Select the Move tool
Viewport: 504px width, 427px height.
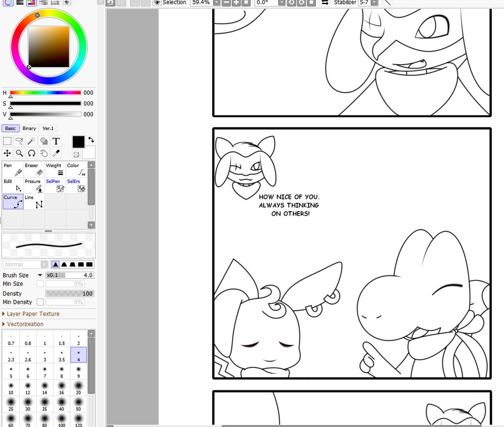(x=7, y=153)
